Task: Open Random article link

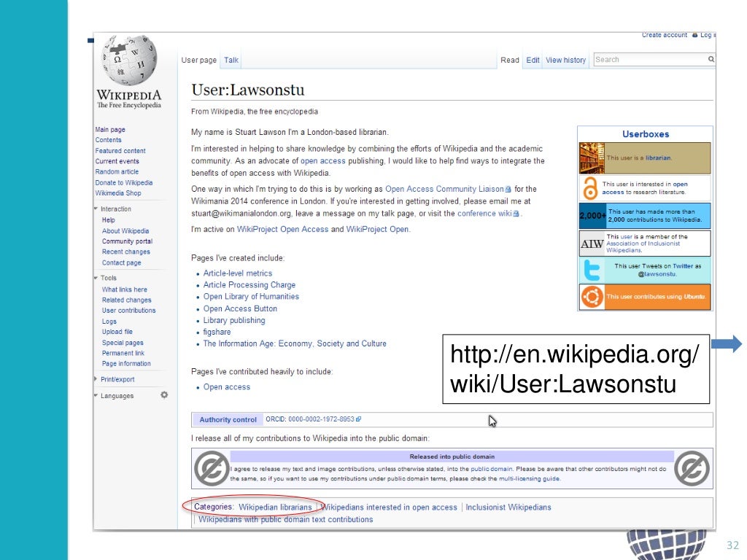Action: [x=117, y=171]
